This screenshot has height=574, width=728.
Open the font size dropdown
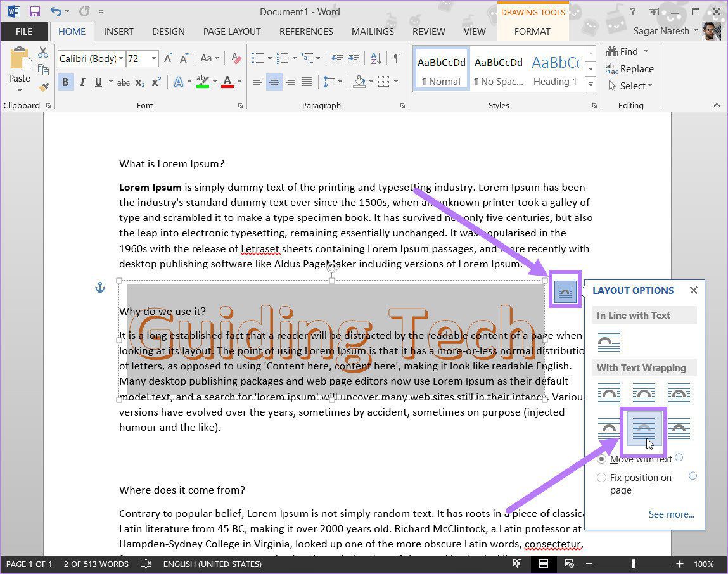coord(154,58)
